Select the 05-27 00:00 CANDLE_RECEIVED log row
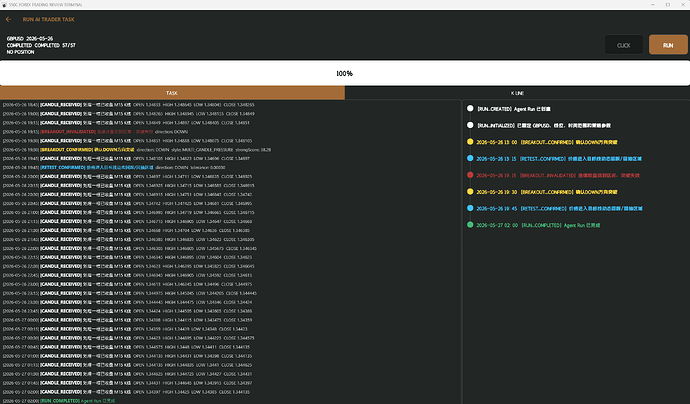The width and height of the screenshot is (690, 404). 128,320
